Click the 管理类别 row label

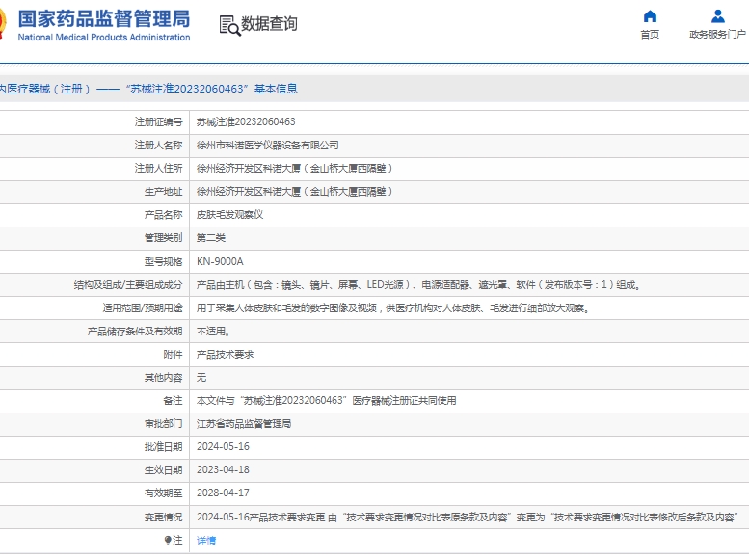[x=163, y=238]
